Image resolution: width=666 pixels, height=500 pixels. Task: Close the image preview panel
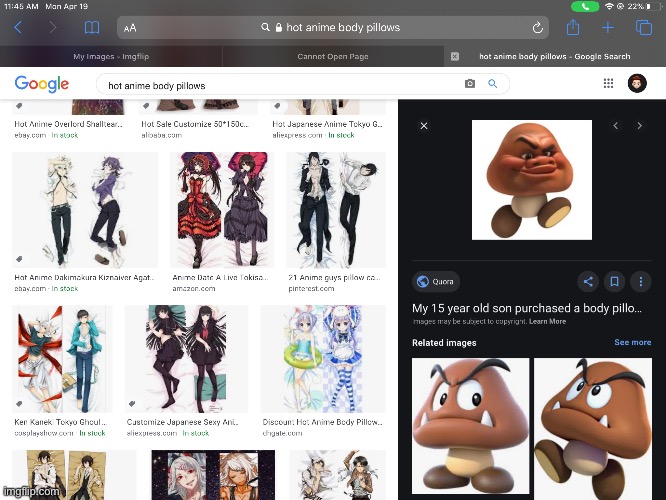[424, 126]
